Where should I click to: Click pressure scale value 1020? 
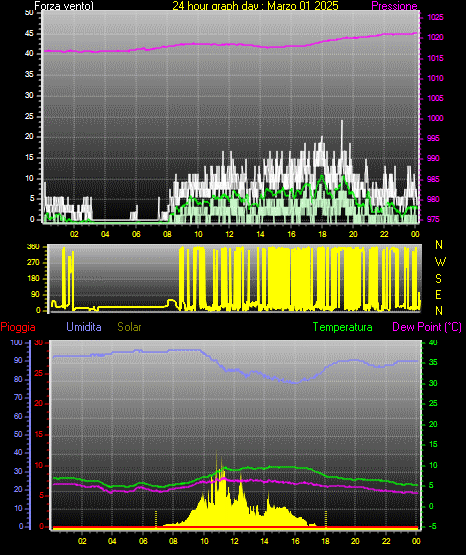point(435,37)
